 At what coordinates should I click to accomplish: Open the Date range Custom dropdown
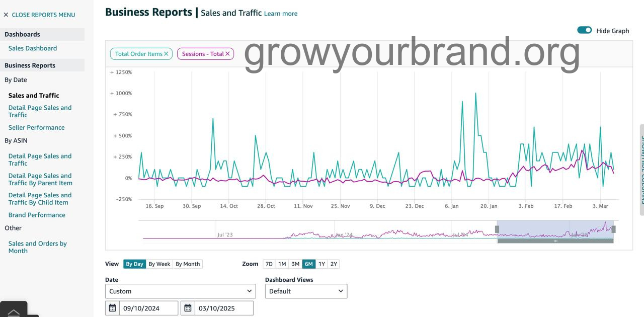[x=181, y=291]
